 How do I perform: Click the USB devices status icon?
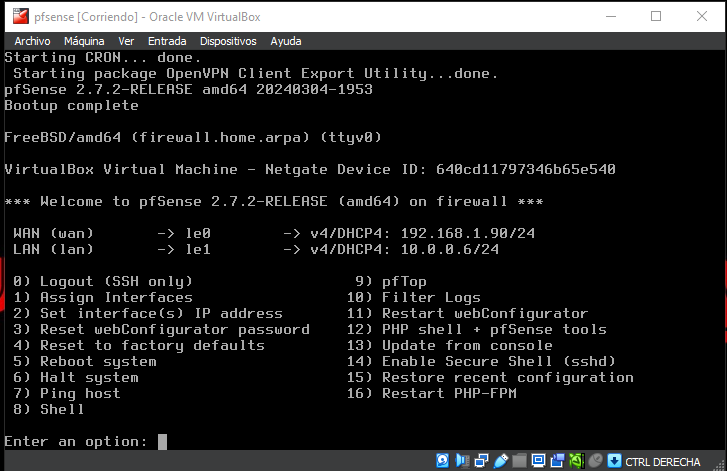pyautogui.click(x=501, y=461)
